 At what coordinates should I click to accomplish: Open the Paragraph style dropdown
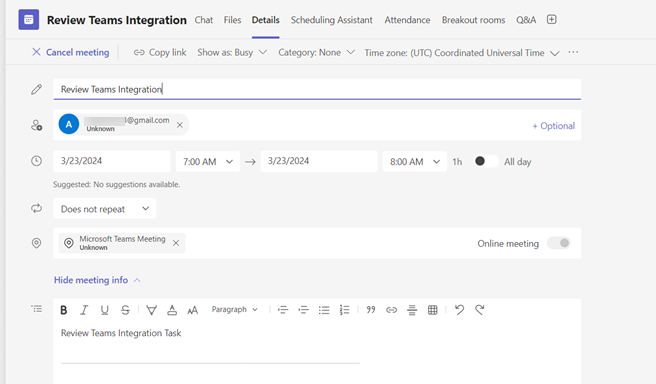pos(234,310)
